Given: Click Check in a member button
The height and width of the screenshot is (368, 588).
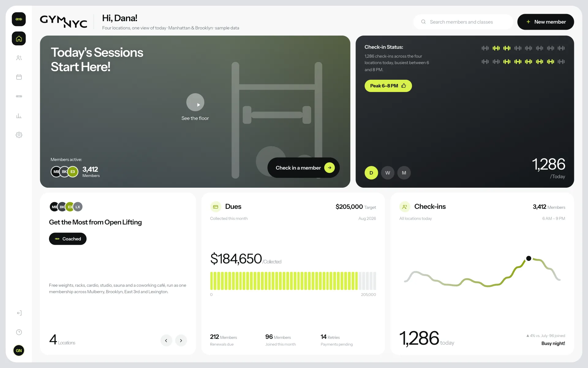Looking at the screenshot, I should tap(303, 168).
